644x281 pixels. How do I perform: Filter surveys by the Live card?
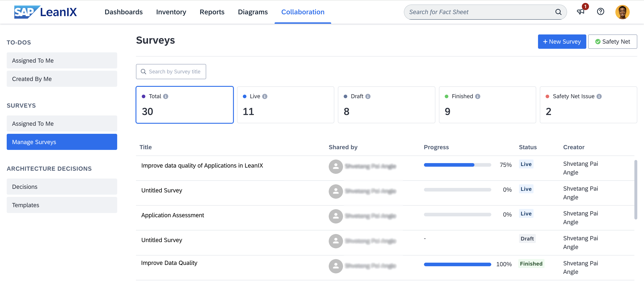[285, 105]
